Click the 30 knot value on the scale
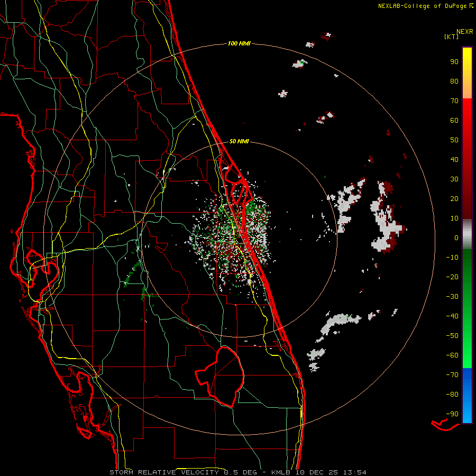This screenshot has width=476, height=476. (454, 179)
